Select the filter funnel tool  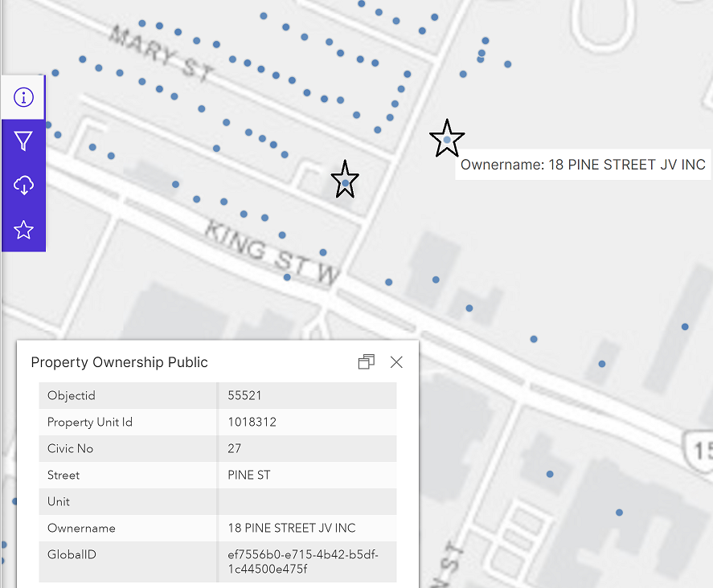pos(23,142)
